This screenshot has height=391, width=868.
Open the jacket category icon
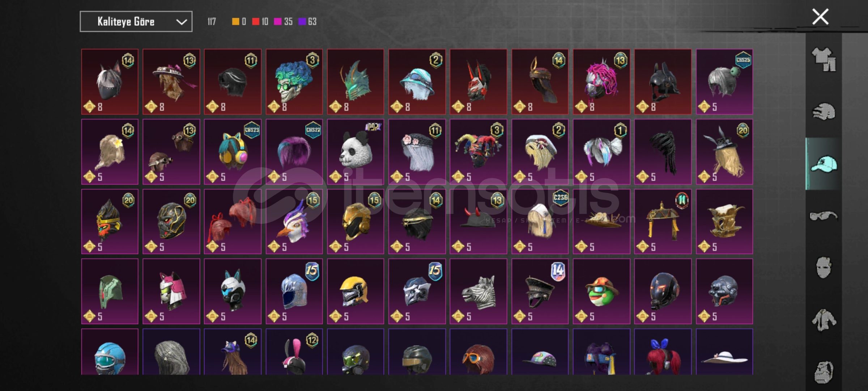tap(824, 320)
